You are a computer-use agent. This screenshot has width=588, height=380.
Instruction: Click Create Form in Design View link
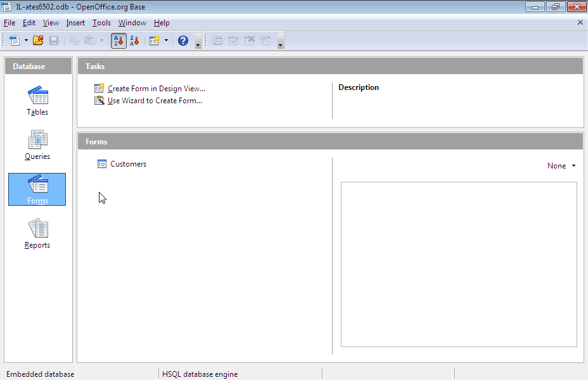[x=157, y=89]
